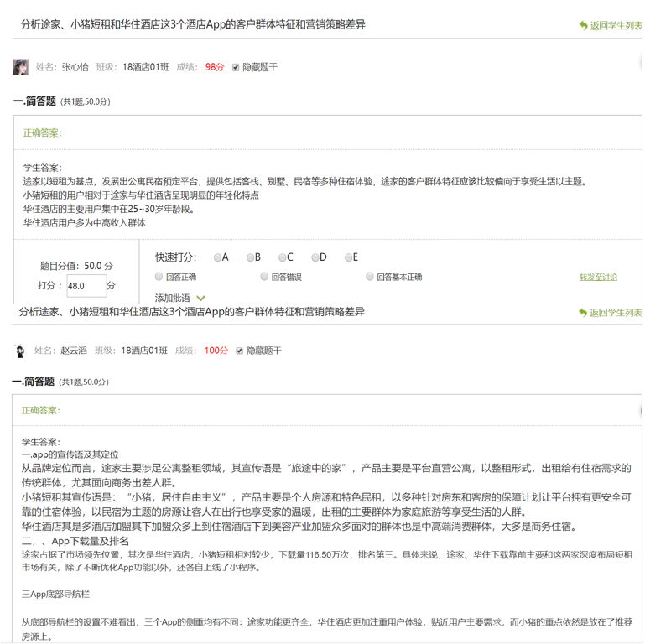Select quick score grade B
Viewport: 645px width, 644px height.
pyautogui.click(x=250, y=257)
